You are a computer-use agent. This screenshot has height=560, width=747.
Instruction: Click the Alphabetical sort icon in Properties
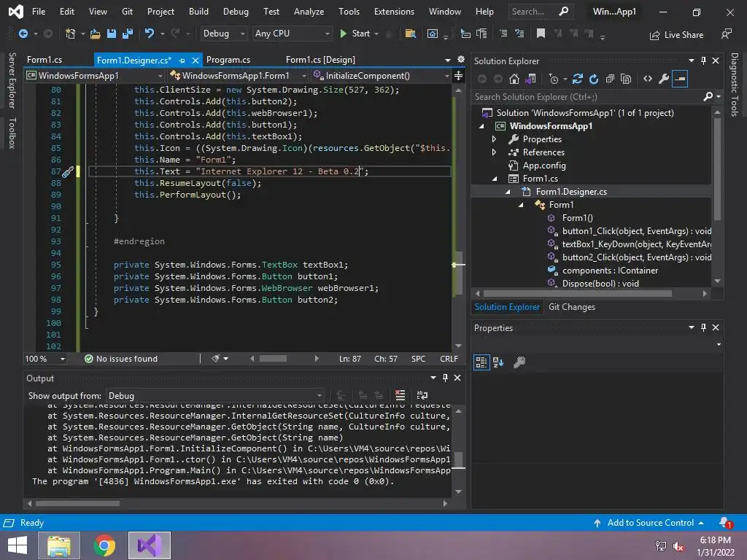click(498, 362)
